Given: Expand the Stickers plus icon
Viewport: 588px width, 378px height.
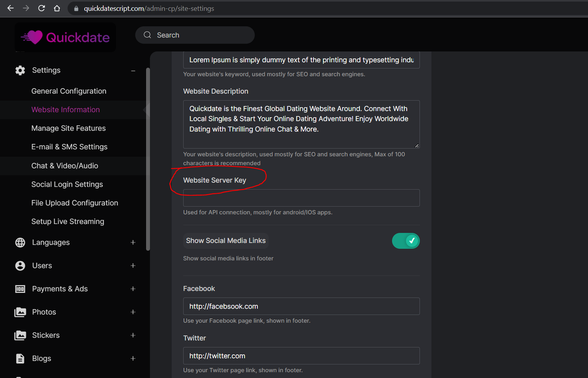Looking at the screenshot, I should coord(133,335).
